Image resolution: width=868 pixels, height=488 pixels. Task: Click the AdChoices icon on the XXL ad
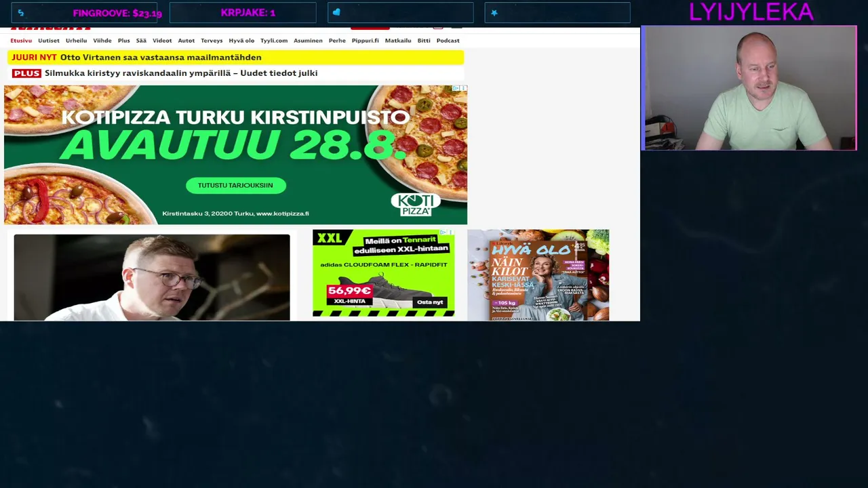coord(443,232)
